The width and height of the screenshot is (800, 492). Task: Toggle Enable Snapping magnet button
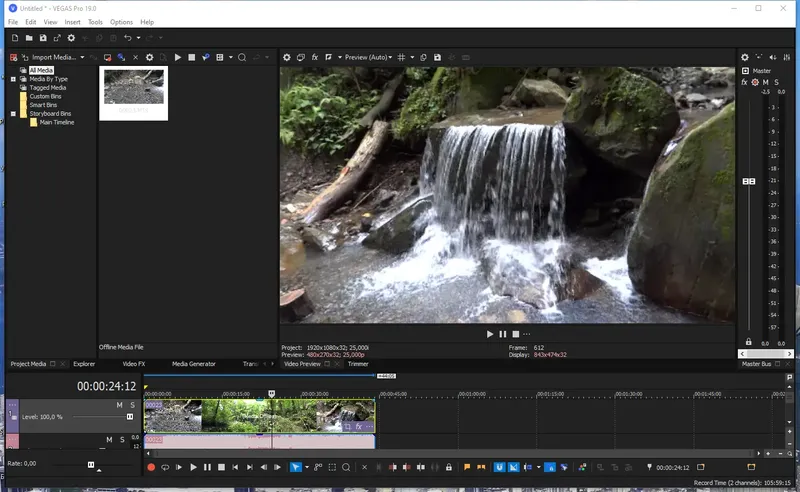[498, 467]
